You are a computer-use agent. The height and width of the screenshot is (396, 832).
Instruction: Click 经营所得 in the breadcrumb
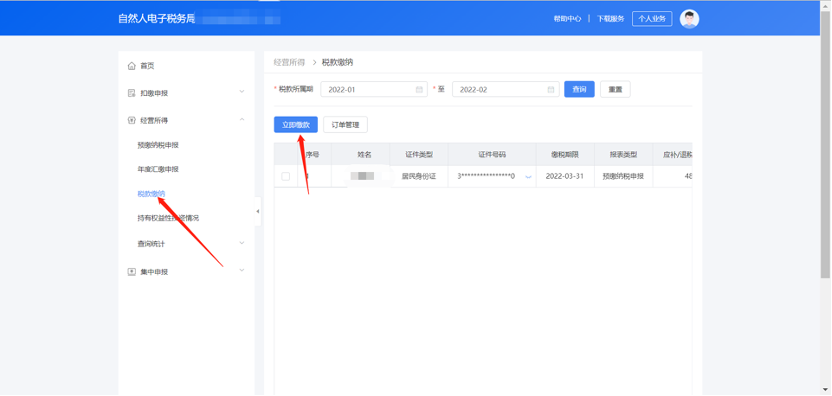289,63
